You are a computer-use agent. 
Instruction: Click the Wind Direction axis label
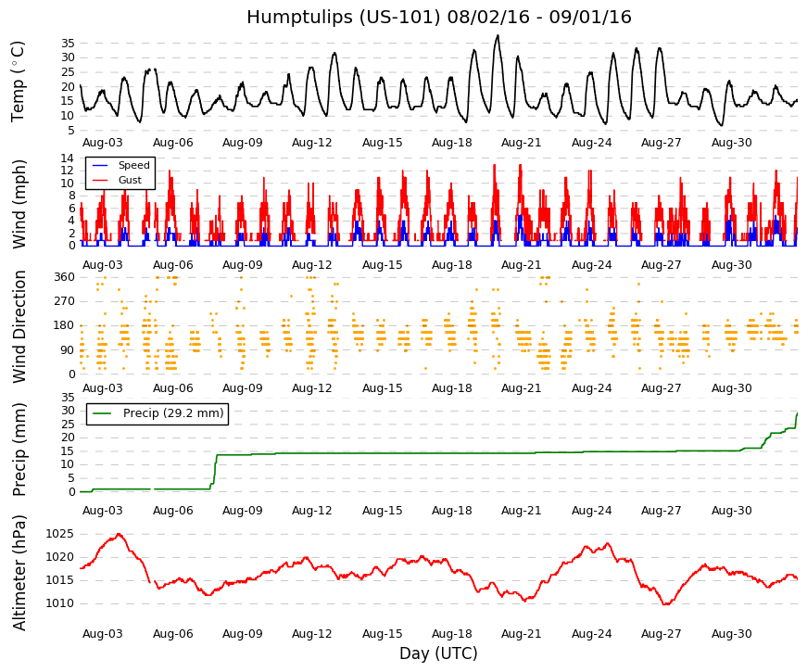pos(19,327)
